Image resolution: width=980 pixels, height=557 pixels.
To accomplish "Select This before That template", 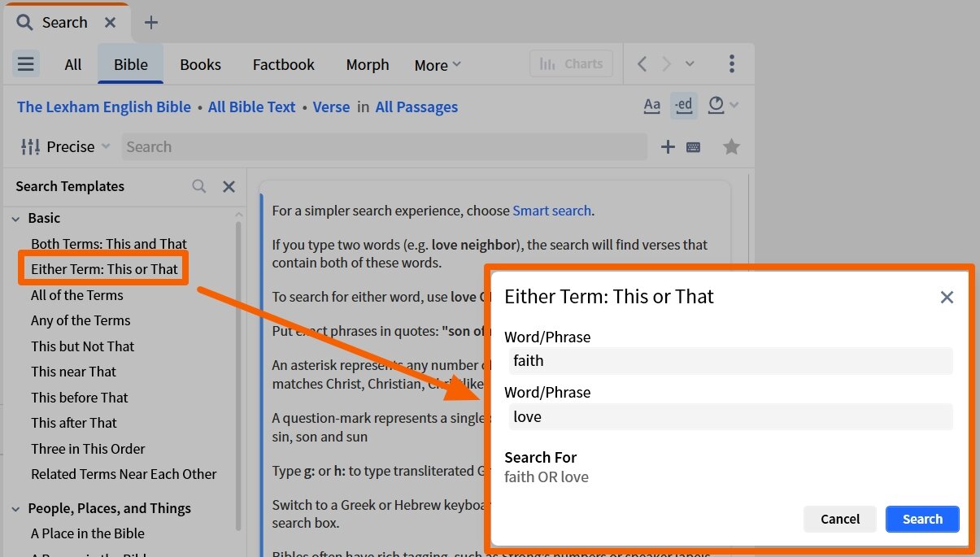I will 80,398.
